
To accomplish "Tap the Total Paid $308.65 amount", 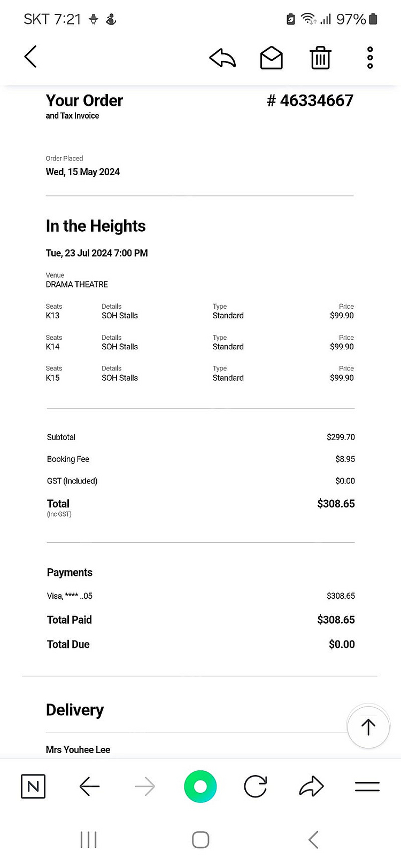I will click(x=336, y=620).
